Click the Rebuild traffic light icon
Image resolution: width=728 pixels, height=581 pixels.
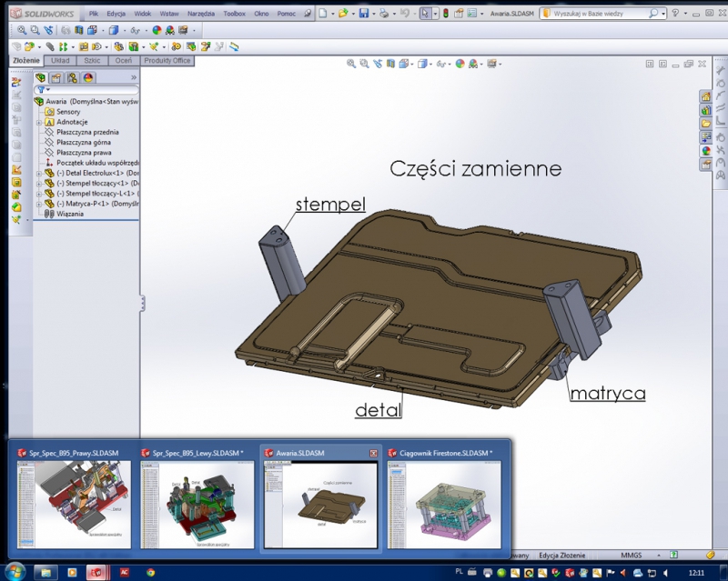pos(446,14)
